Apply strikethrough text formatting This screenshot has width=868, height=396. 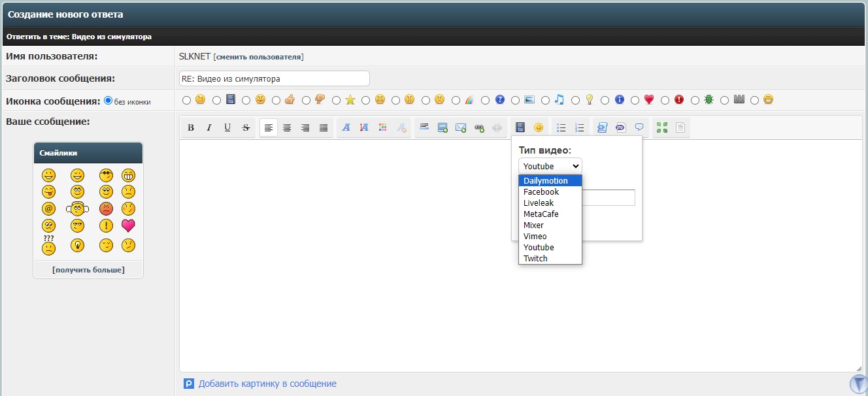tap(246, 127)
